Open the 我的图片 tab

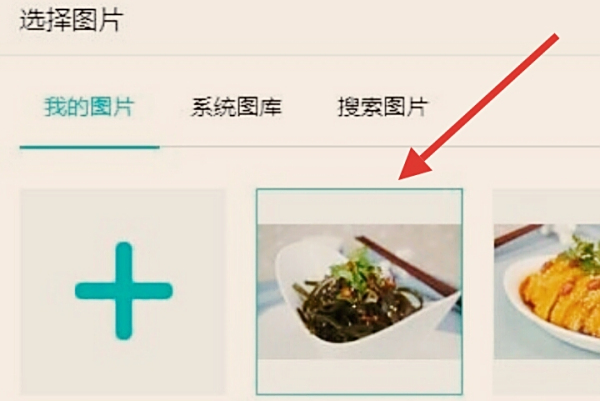coord(89,107)
